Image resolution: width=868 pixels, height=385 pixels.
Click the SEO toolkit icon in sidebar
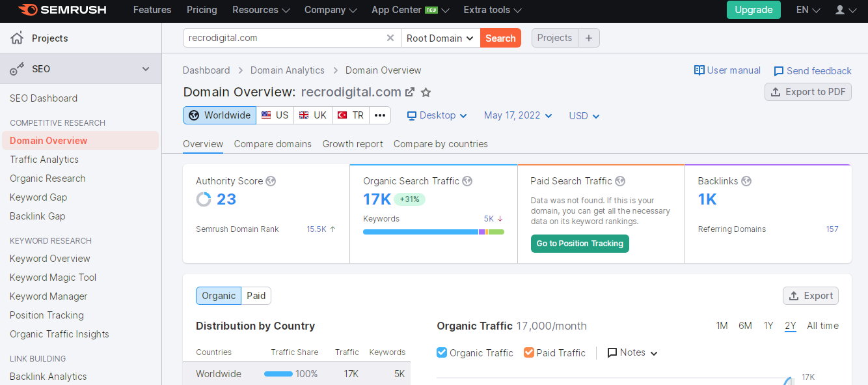17,69
